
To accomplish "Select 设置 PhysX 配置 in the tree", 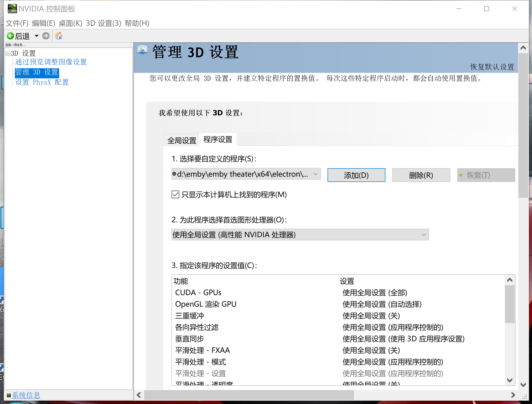I will 42,82.
